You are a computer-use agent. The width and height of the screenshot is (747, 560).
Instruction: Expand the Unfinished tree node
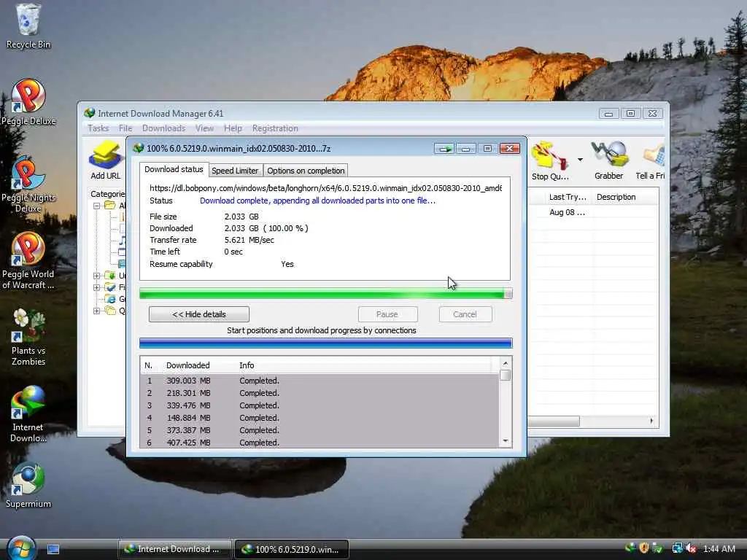pyautogui.click(x=97, y=276)
